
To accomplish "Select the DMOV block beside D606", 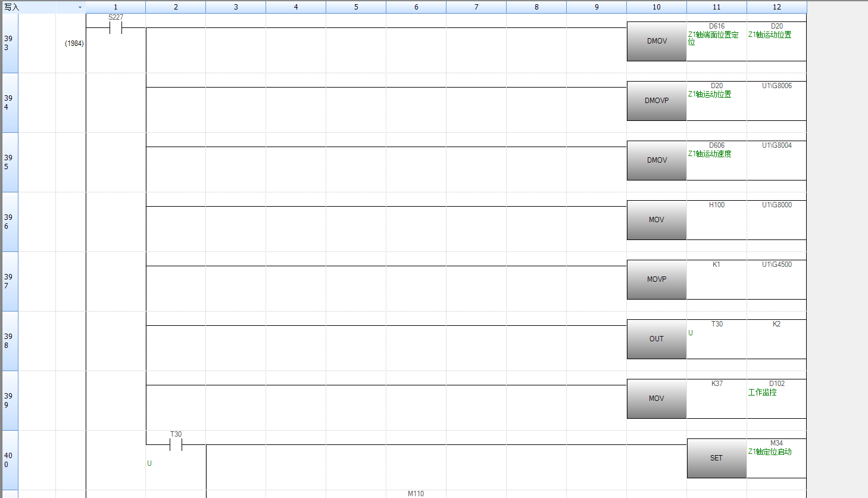I will point(656,160).
